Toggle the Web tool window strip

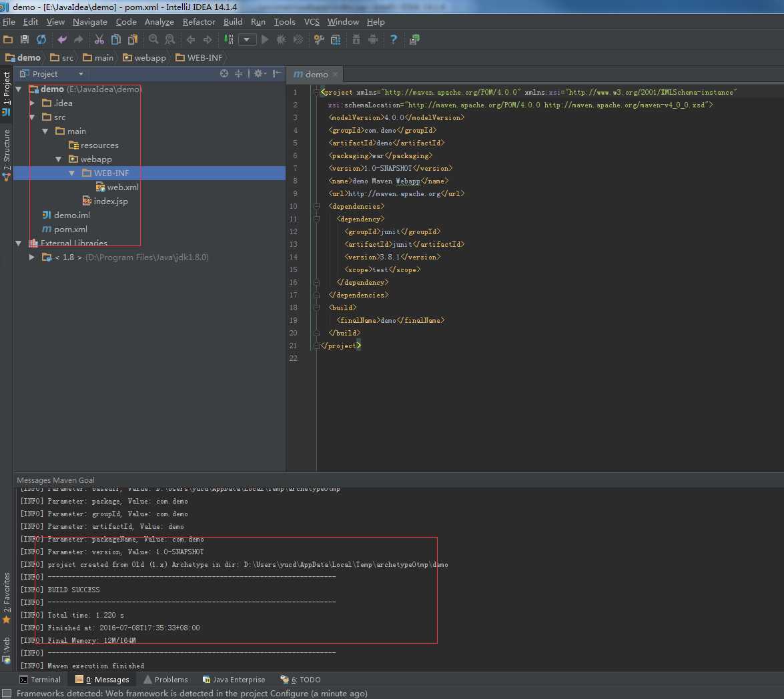(x=6, y=650)
